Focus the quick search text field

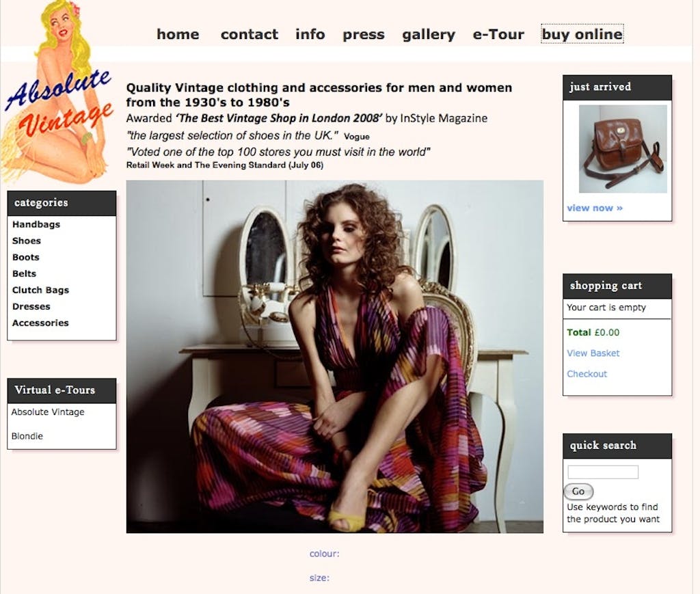[x=603, y=472]
